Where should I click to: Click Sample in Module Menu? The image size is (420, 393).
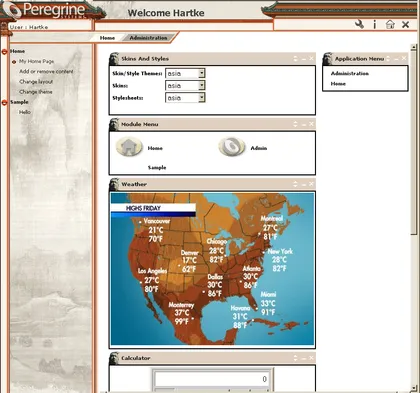click(x=157, y=168)
